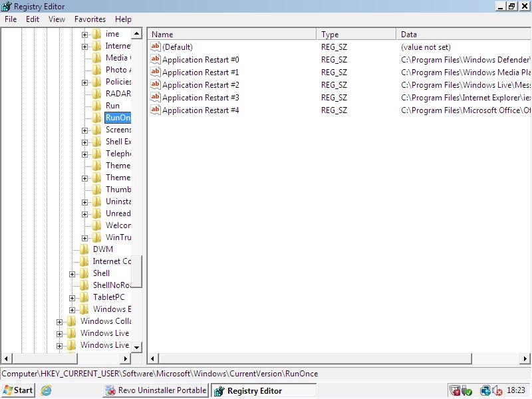This screenshot has width=532, height=399.
Task: Click the registry path in status bar
Action: (x=160, y=374)
